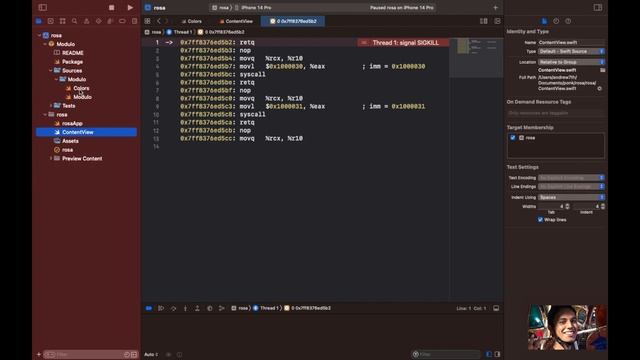Open the Text Encoding dropdown
640x360 pixels.
pyautogui.click(x=571, y=178)
